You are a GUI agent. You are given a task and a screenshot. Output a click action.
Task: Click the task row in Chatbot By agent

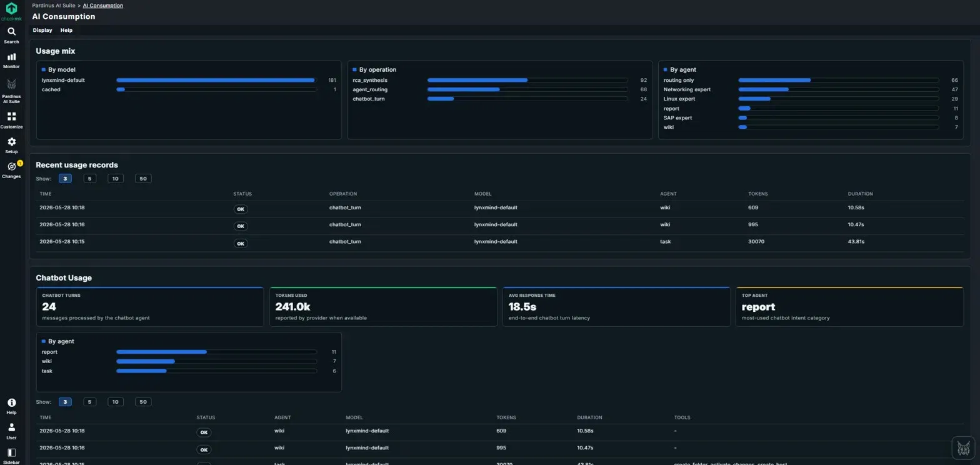click(x=189, y=371)
